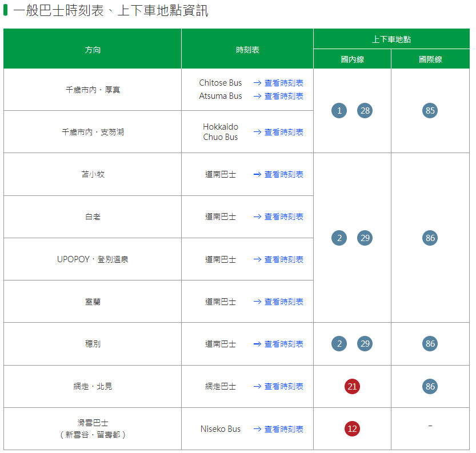Open 查看時刻表 link for 室蘭

pos(278,302)
